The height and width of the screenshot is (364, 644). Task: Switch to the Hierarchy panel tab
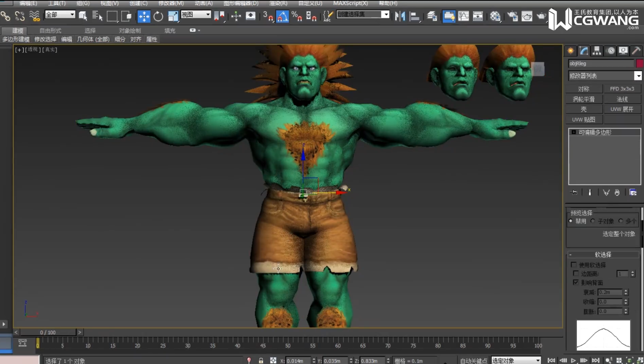(597, 51)
